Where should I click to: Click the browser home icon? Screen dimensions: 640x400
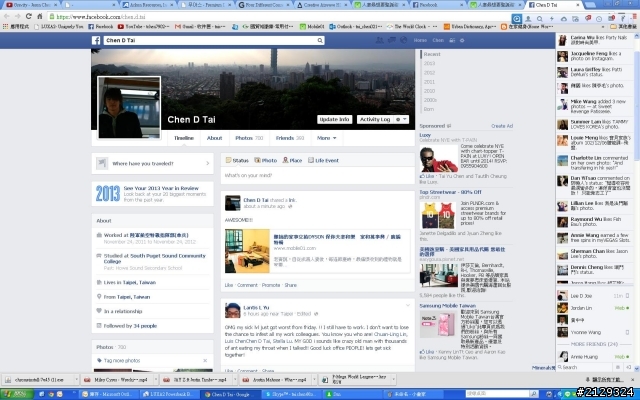click(x=39, y=16)
